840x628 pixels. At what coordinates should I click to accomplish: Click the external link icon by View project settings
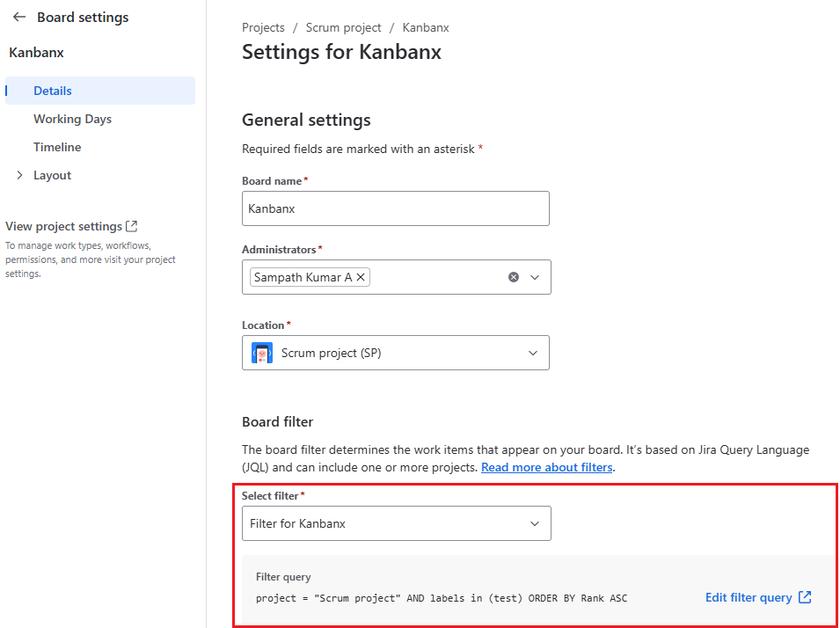132,226
